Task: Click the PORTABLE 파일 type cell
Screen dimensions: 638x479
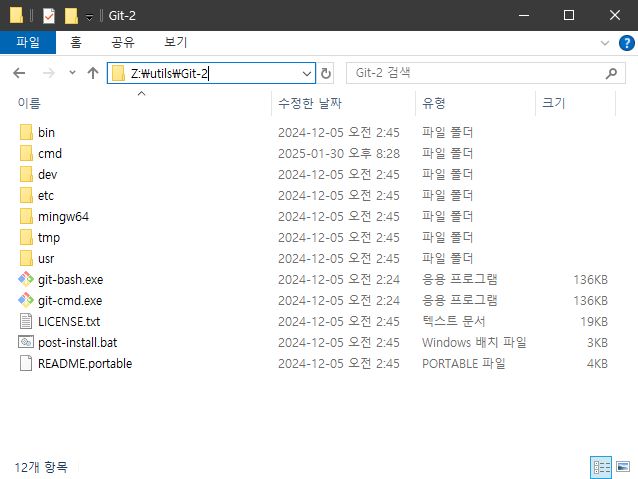Action: tap(463, 363)
